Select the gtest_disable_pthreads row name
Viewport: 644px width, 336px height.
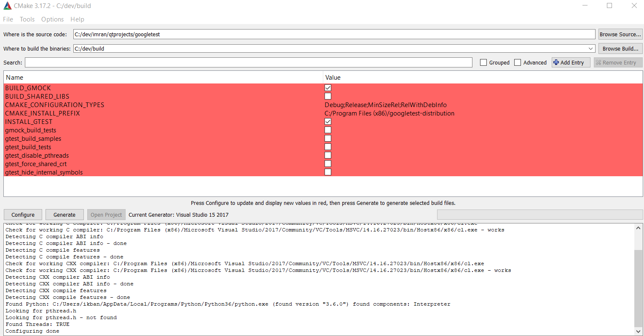coord(37,155)
